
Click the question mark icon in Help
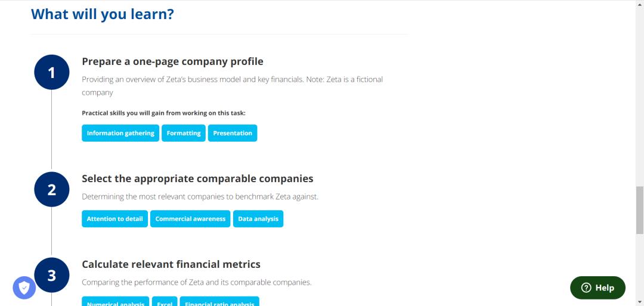(x=586, y=288)
